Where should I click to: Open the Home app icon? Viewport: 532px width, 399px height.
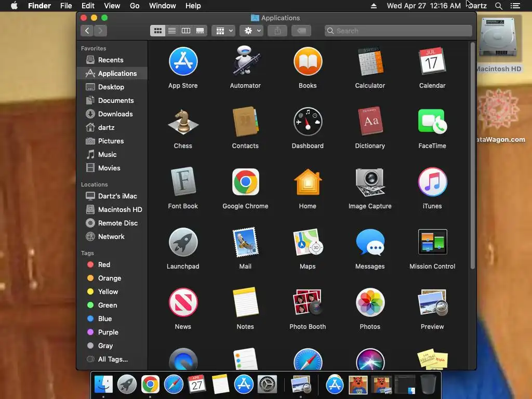[x=308, y=182]
